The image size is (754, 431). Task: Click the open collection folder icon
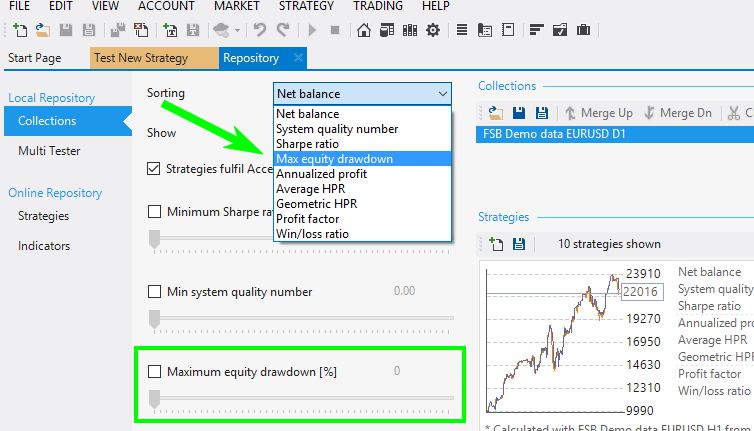click(x=496, y=113)
